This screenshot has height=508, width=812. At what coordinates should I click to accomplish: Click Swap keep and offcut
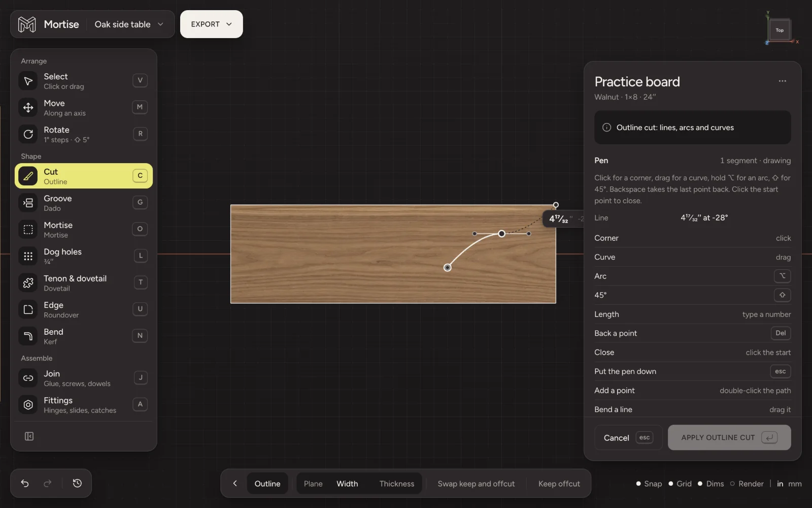pos(476,484)
